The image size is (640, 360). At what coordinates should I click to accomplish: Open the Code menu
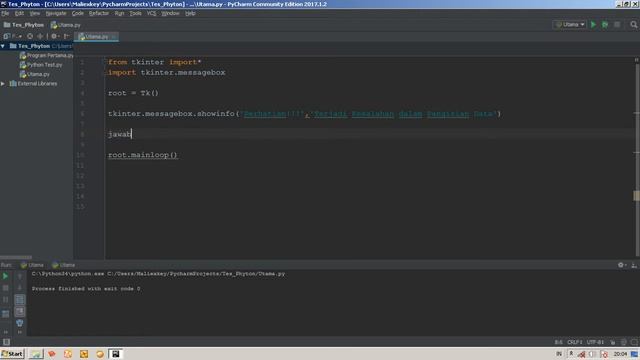click(x=78, y=13)
